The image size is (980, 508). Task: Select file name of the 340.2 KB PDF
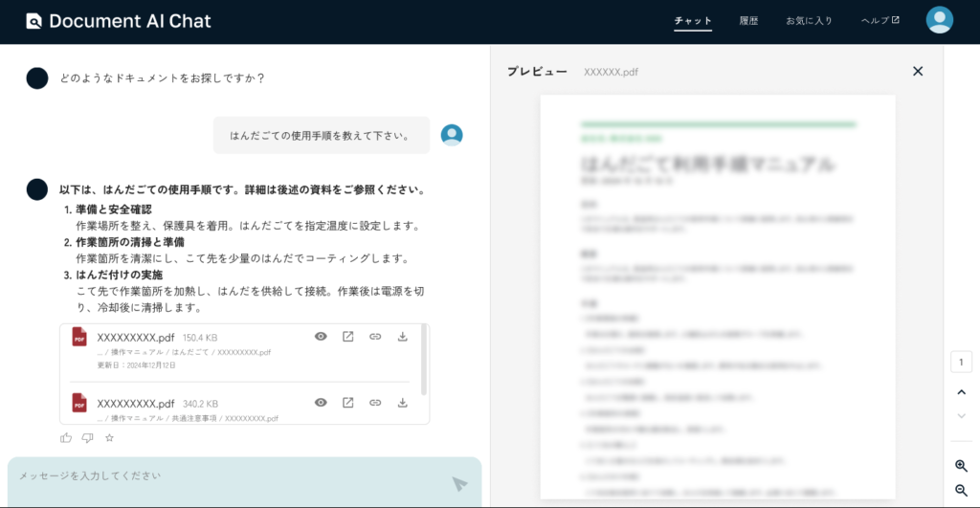point(136,404)
